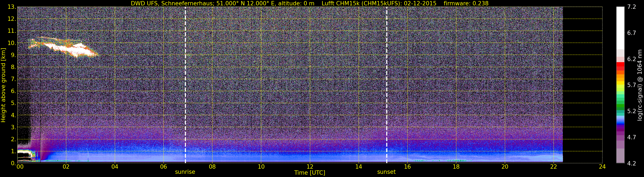Click the 'log(rc-signal) @ 1064 nm' colorbar label
This screenshot has width=644, height=177.
(640, 85)
